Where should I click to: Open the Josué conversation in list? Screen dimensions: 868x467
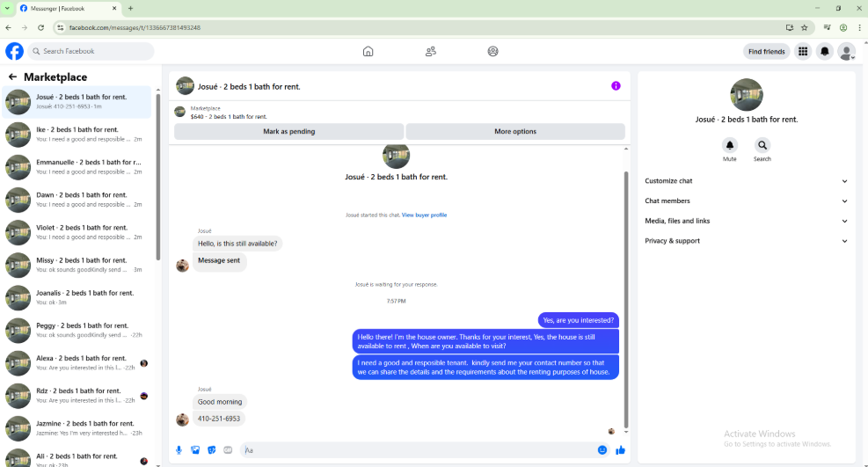77,102
